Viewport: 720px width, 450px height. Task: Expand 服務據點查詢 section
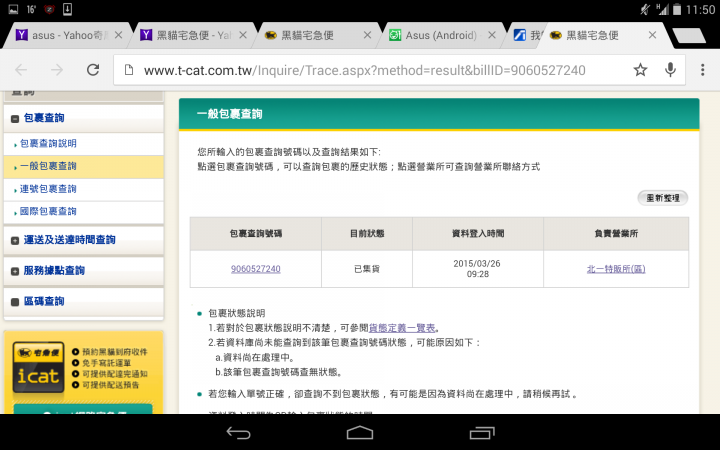click(x=15, y=271)
